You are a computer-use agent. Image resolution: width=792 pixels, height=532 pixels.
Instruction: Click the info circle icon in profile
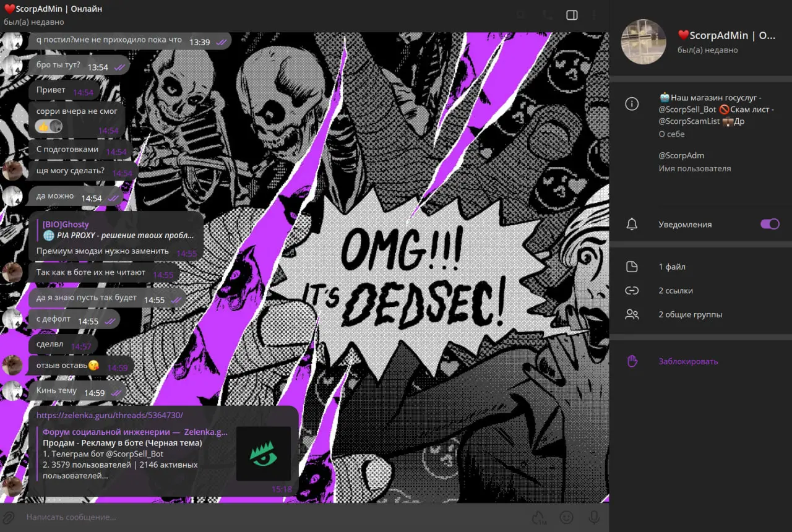[x=632, y=104]
